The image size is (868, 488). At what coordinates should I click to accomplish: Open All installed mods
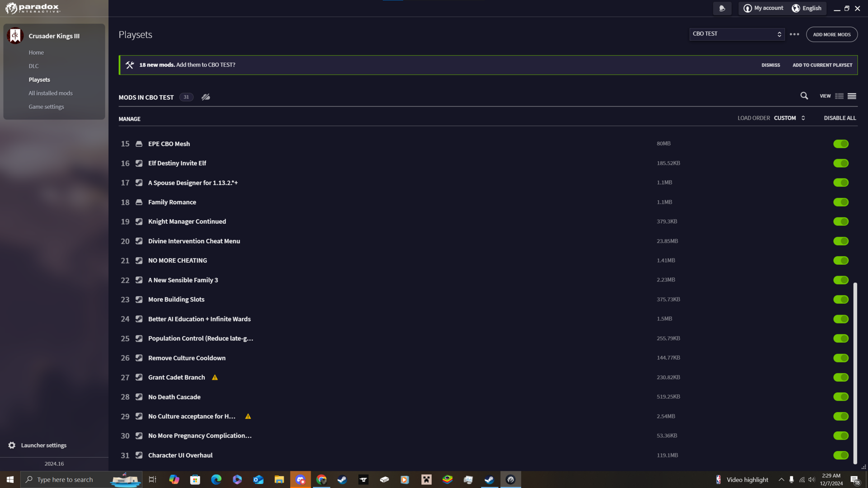pyautogui.click(x=51, y=93)
